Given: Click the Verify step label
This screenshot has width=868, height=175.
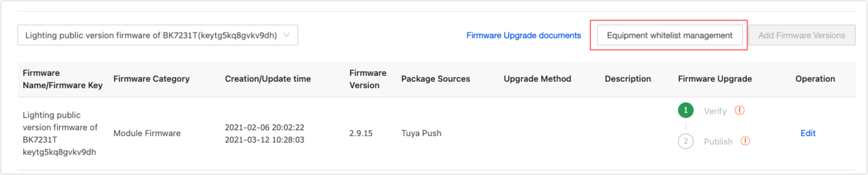Looking at the screenshot, I should [x=715, y=111].
